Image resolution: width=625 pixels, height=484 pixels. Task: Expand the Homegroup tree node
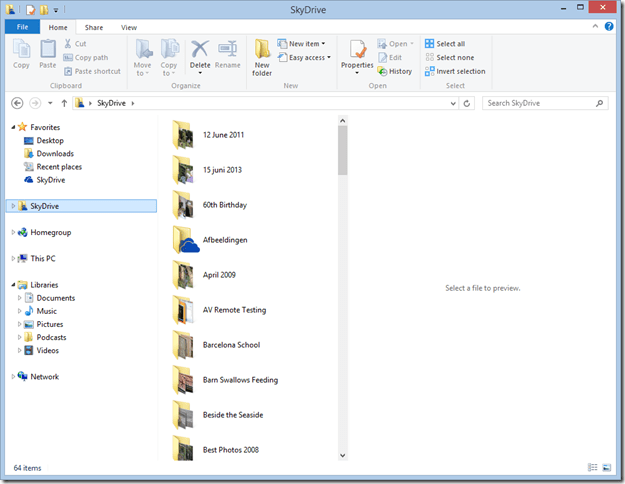pyautogui.click(x=13, y=232)
